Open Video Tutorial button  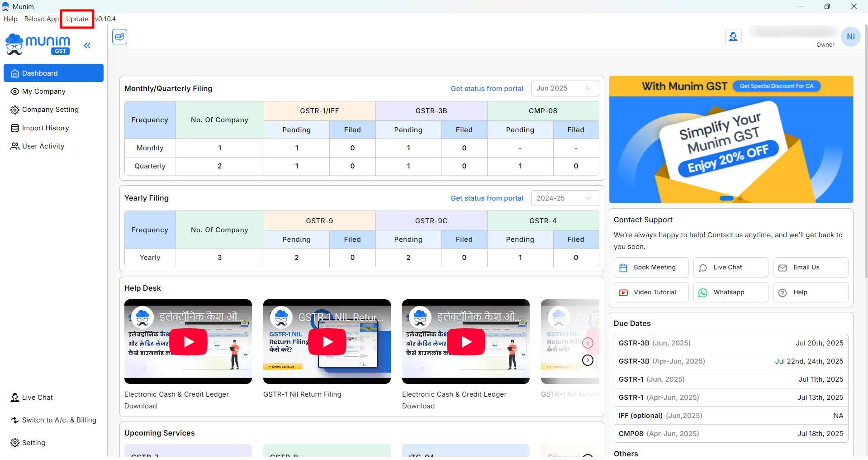[x=651, y=292]
